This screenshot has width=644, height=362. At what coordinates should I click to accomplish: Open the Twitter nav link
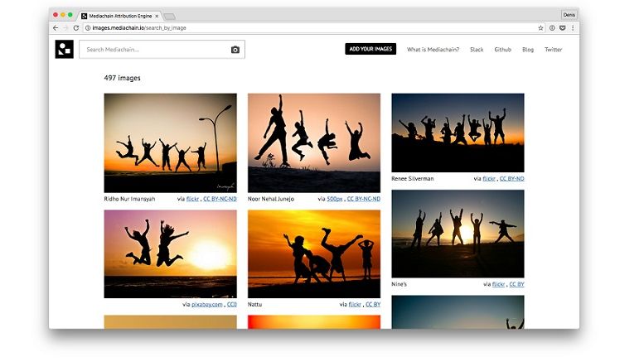point(553,49)
